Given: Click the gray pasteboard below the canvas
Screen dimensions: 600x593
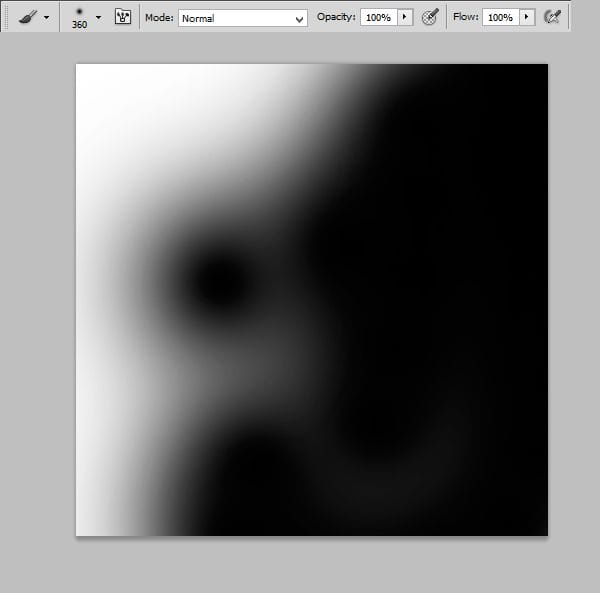Looking at the screenshot, I should click(x=300, y=565).
